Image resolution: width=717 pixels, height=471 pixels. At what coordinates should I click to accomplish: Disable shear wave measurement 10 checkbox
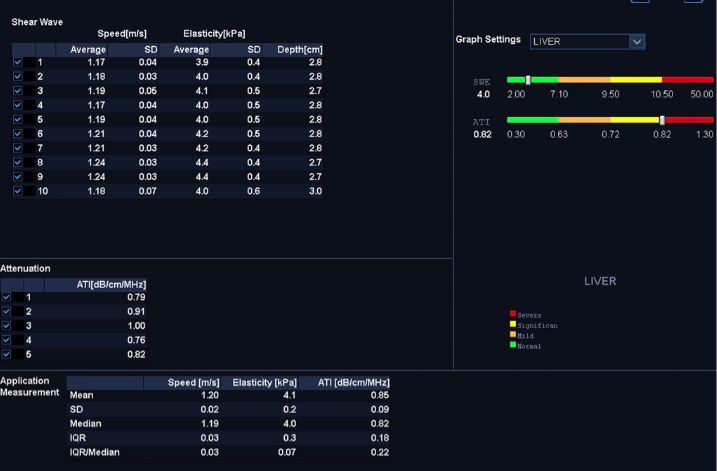17,191
